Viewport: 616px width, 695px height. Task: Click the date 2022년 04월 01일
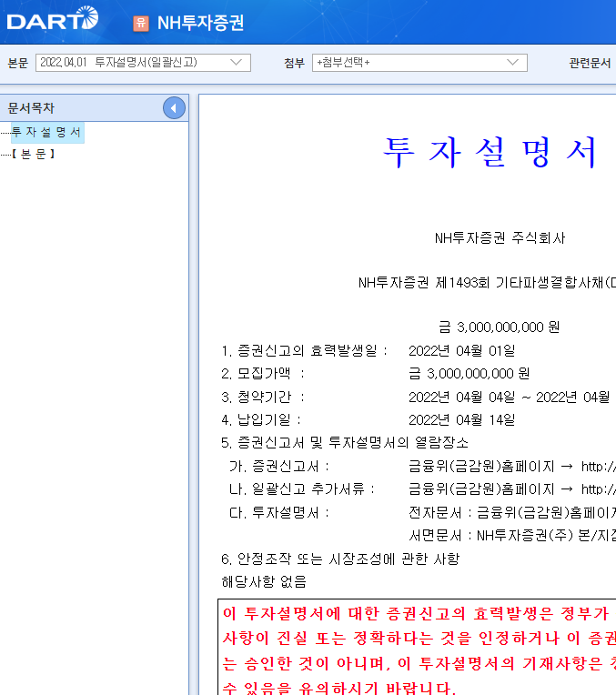[x=461, y=350]
